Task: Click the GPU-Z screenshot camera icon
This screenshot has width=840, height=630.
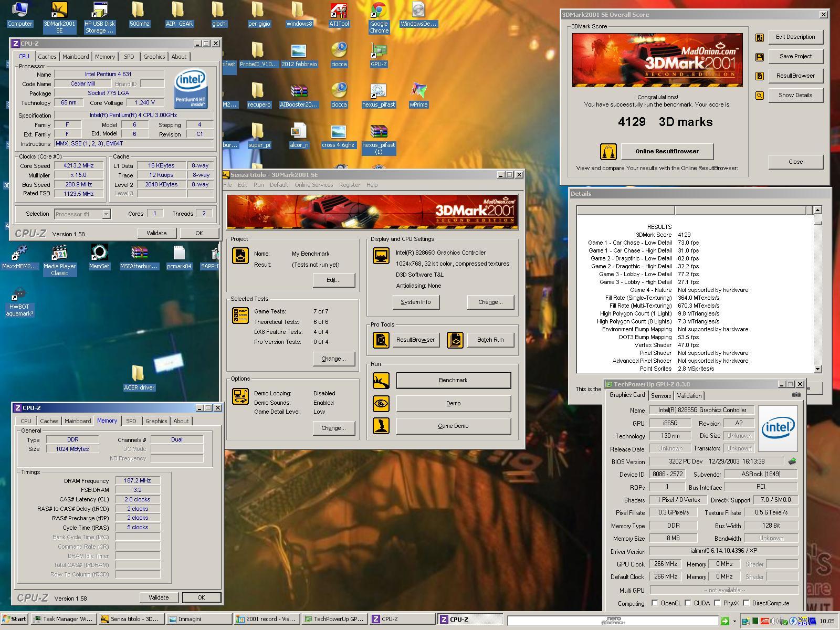Action: [796, 395]
